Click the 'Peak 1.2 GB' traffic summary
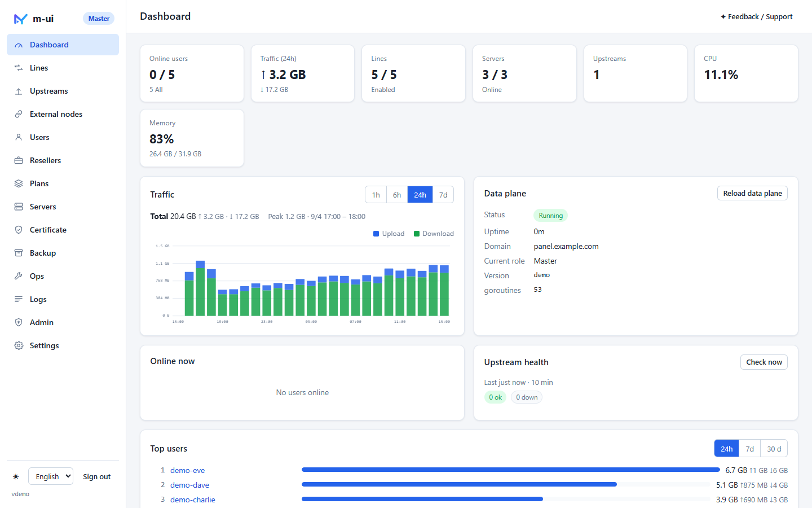 point(317,216)
